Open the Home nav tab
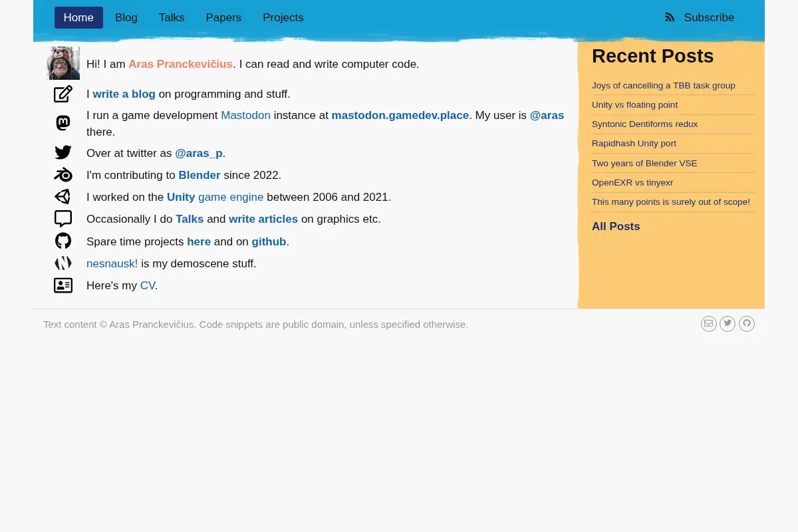The image size is (798, 532). 78,17
